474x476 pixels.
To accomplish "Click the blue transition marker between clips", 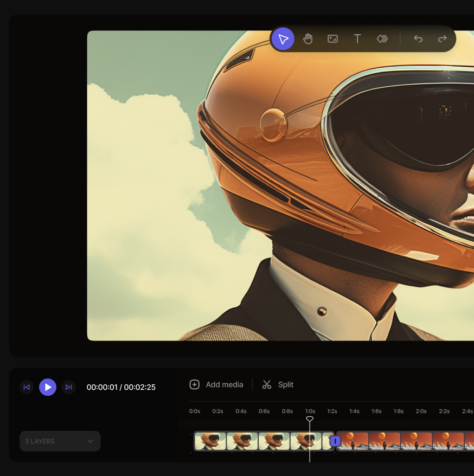I will 335,441.
